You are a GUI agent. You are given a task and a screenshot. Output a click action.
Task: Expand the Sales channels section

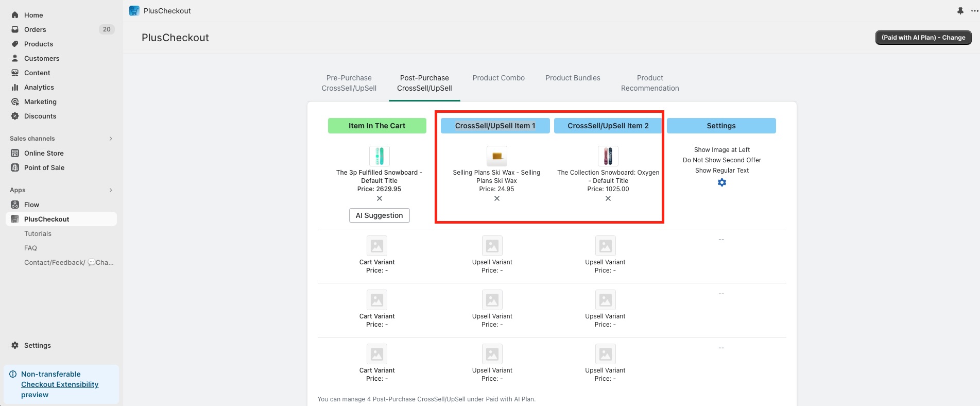point(111,139)
